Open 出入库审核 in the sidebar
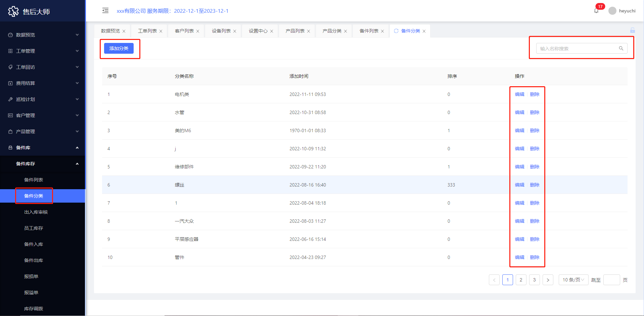644x316 pixels. (x=36, y=212)
